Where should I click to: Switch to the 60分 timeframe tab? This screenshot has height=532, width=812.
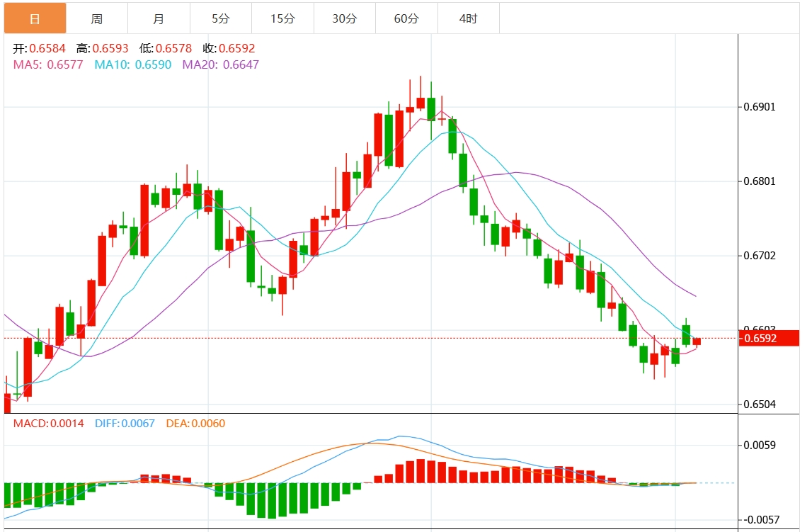coord(406,18)
